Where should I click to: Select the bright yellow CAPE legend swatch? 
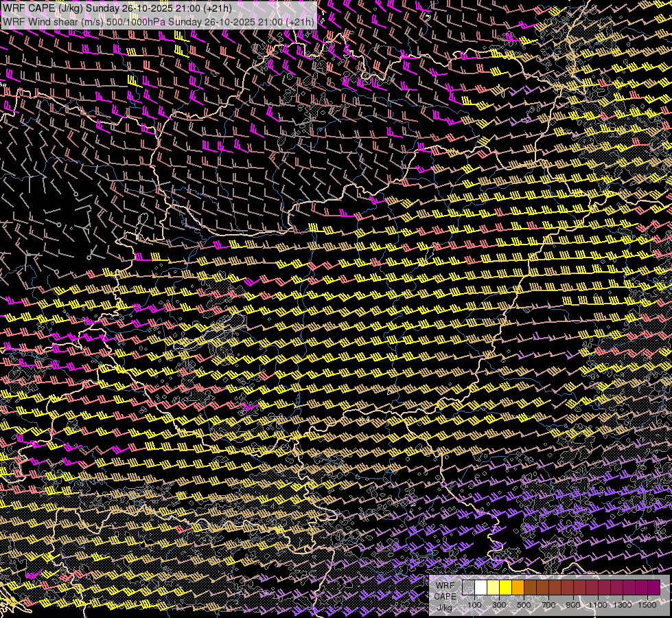[x=506, y=588]
